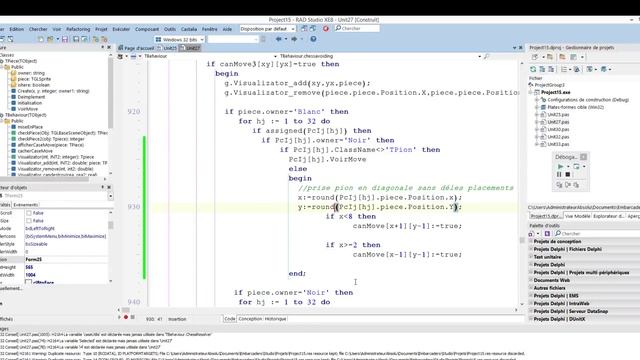Click line number 930 in the gutter
The width and height of the screenshot is (640, 360).
coord(134,207)
